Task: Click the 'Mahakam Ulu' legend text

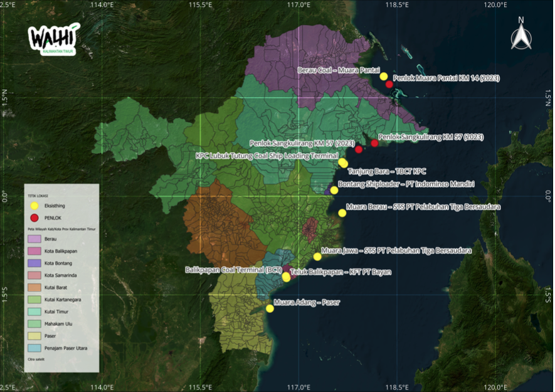Action: pyautogui.click(x=58, y=324)
